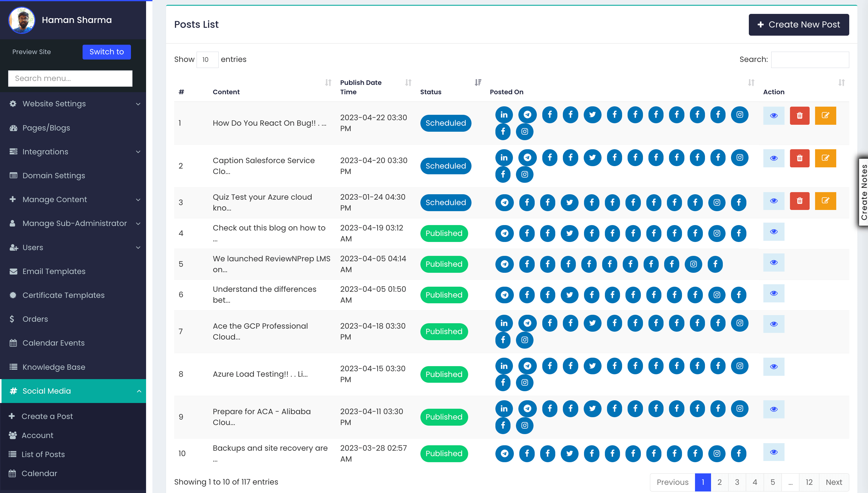The width and height of the screenshot is (868, 493).
Task: Edit the Quiz Test Azure post
Action: [825, 201]
